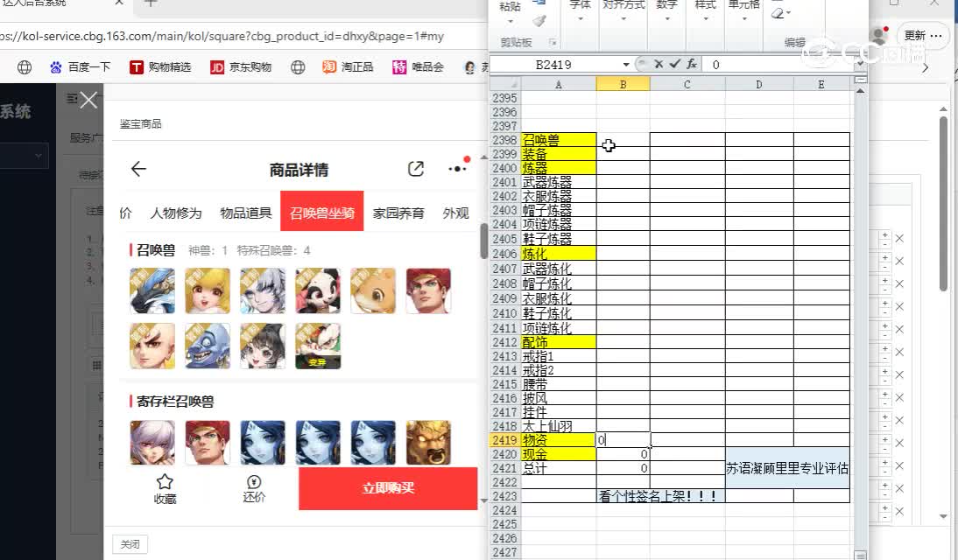Open the 京东购物 bookmark

pyautogui.click(x=241, y=67)
